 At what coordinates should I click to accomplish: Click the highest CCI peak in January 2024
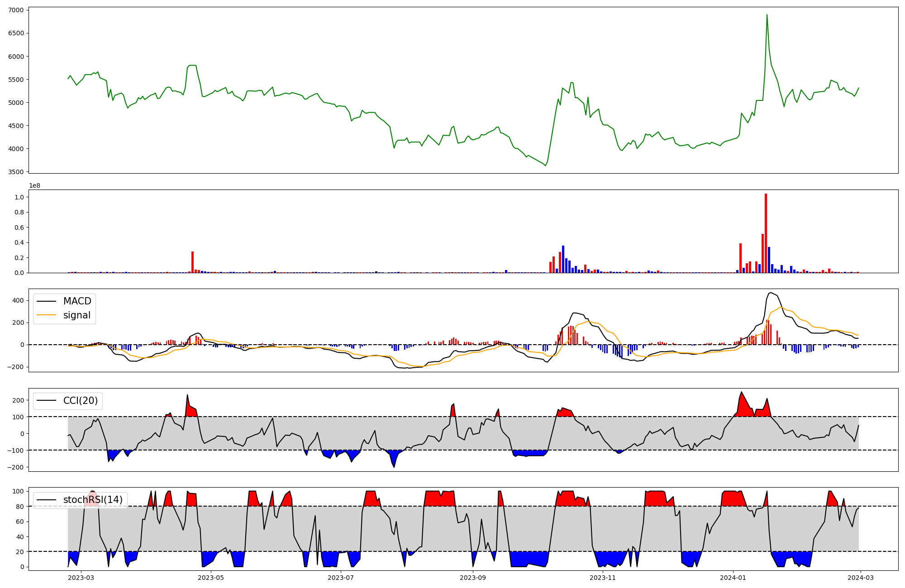pos(741,392)
